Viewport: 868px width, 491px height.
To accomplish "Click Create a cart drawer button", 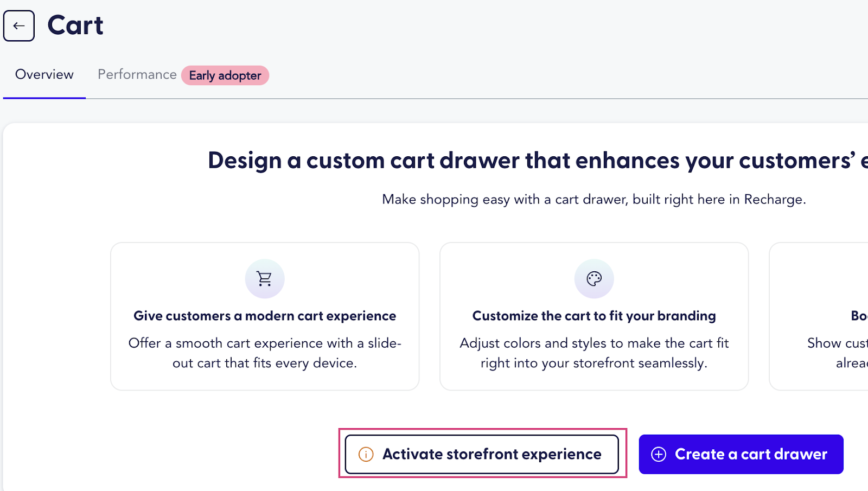I will pos(741,454).
